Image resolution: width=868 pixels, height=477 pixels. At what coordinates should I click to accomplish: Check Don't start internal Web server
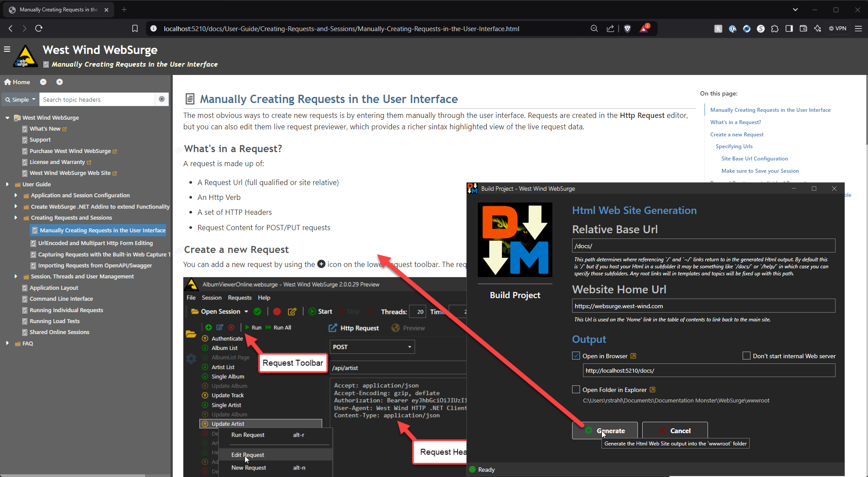click(x=747, y=356)
